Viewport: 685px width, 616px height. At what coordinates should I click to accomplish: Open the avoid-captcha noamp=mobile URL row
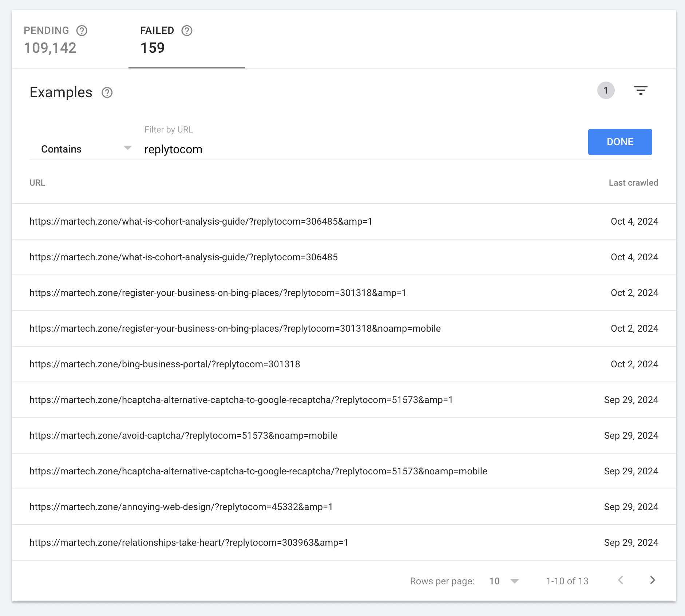click(x=183, y=435)
